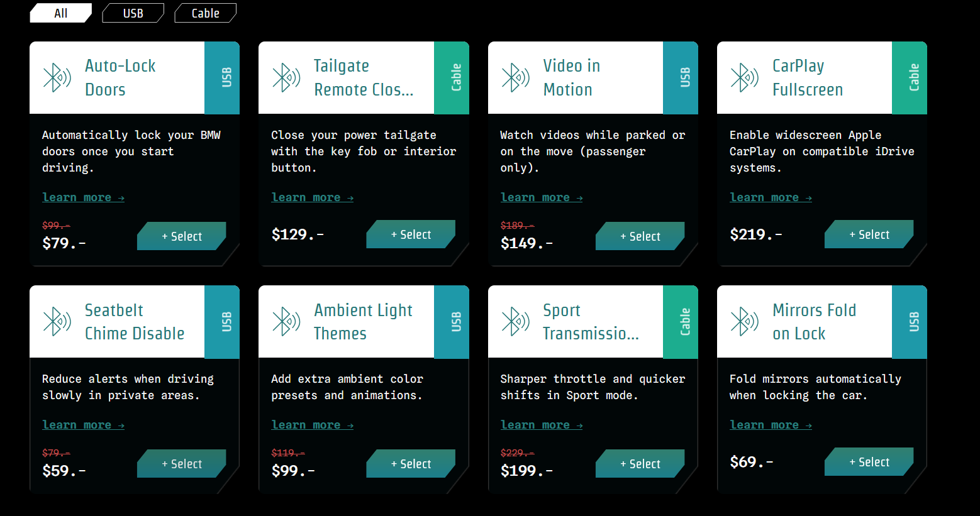
Task: Switch to the All filter tab
Action: coord(60,13)
